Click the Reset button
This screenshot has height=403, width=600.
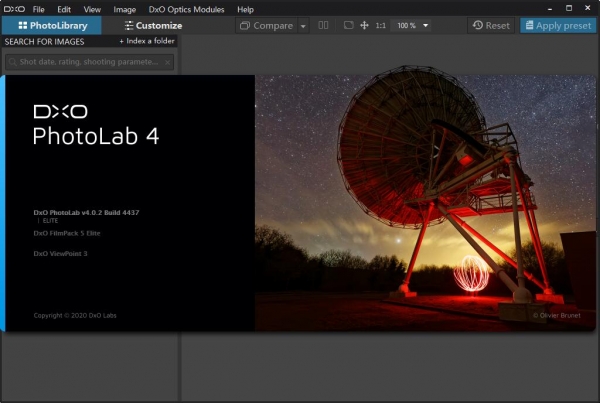click(x=491, y=25)
